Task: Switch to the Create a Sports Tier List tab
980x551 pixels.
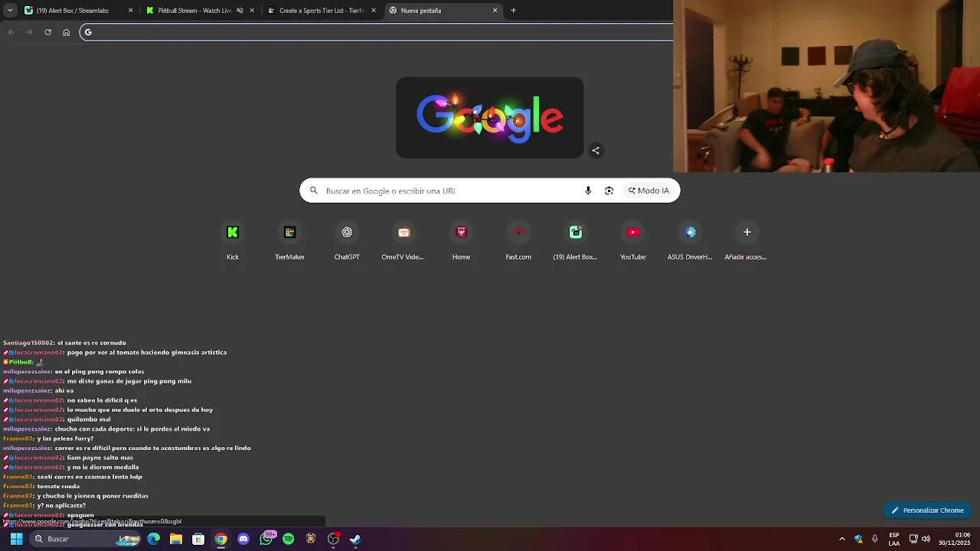Action: pos(322,11)
